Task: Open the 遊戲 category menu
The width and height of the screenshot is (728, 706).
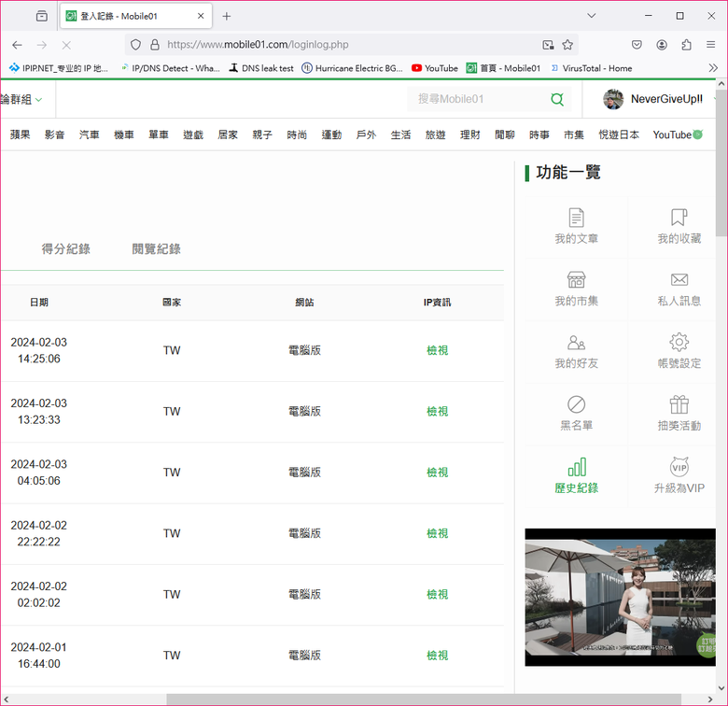Action: point(193,134)
